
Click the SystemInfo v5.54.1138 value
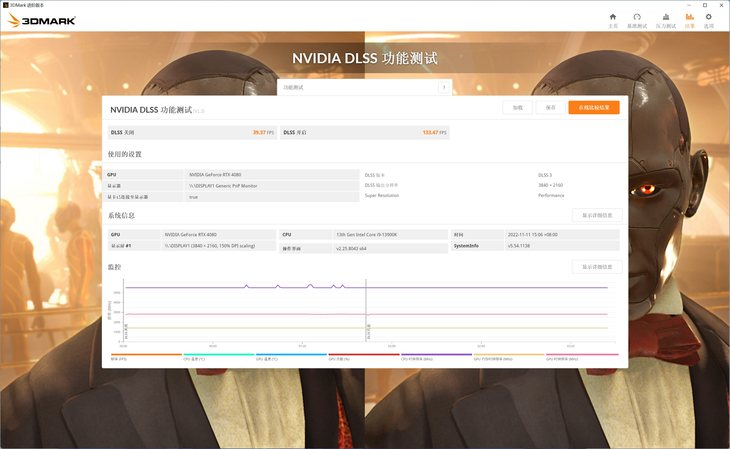[x=519, y=246]
